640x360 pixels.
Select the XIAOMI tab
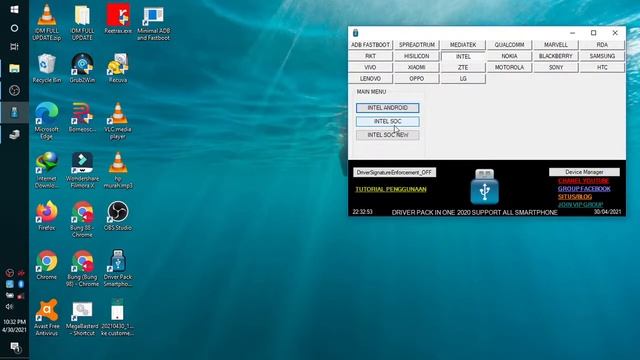point(417,67)
